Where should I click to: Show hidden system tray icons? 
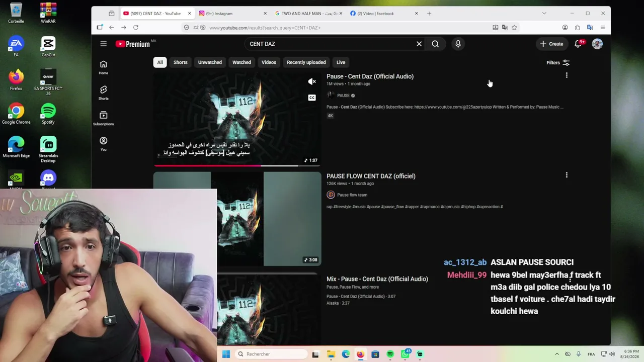coord(557,354)
